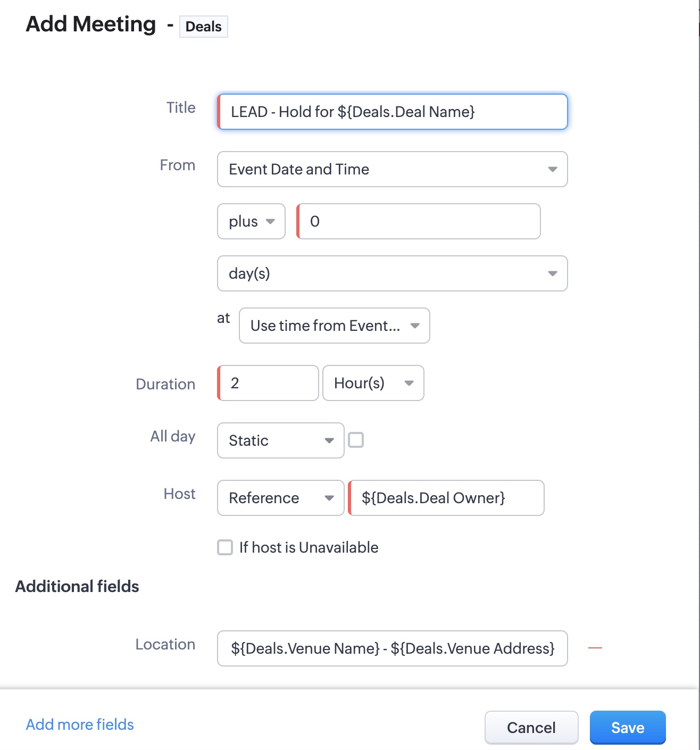Change the Hour(s) duration unit dropdown
The image size is (700, 750).
(x=373, y=383)
